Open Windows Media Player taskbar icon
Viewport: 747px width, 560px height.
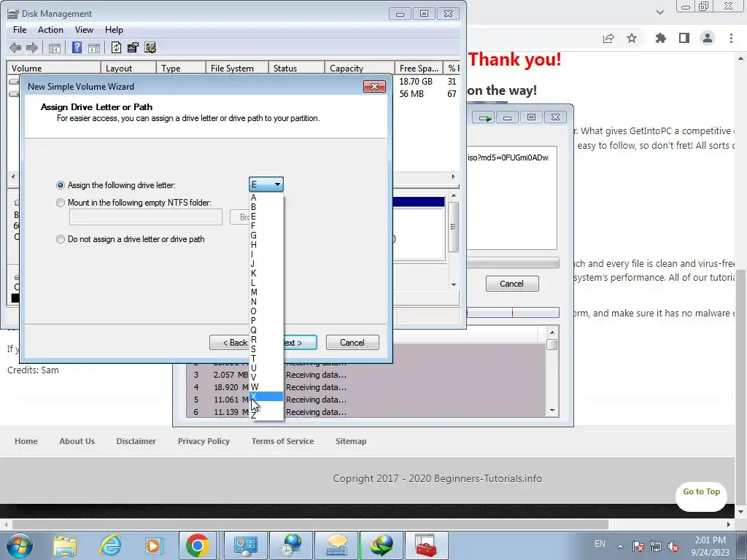click(x=153, y=545)
